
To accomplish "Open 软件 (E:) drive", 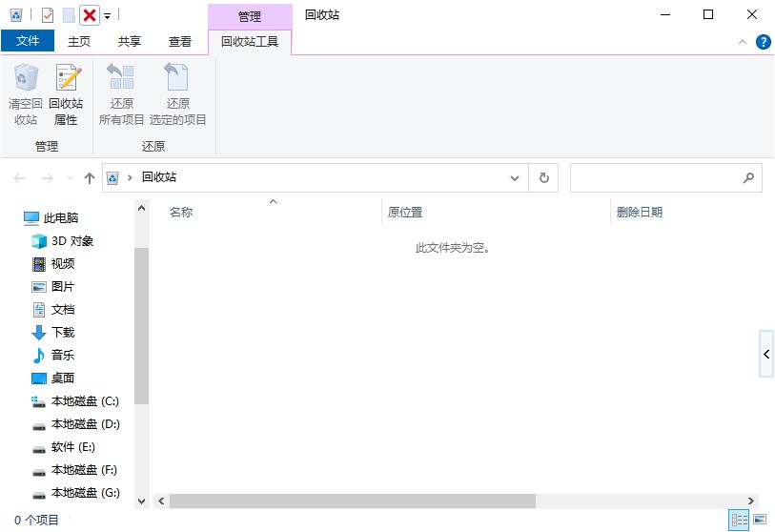I will (x=63, y=447).
